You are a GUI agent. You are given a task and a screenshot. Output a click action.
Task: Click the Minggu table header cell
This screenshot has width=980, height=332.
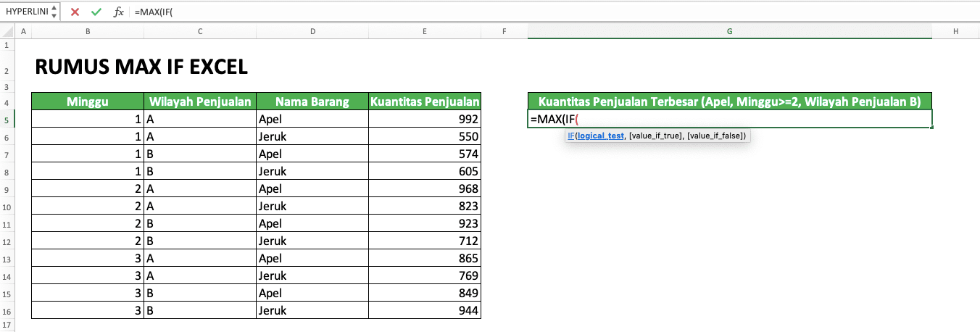(x=88, y=101)
